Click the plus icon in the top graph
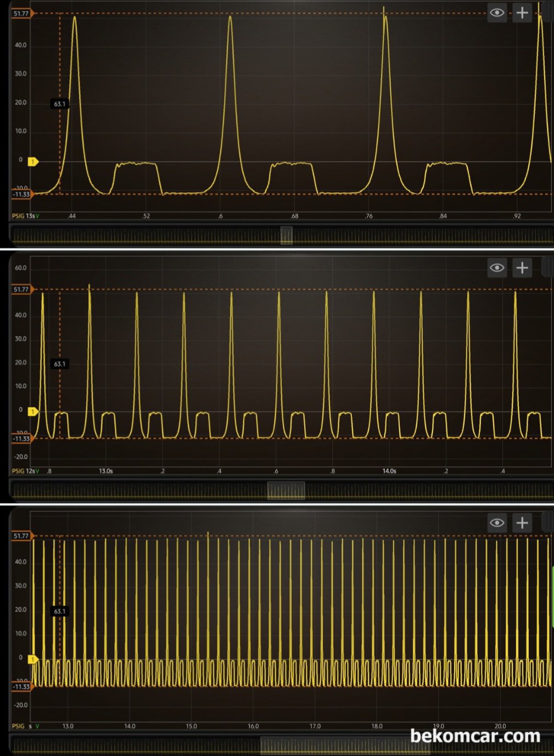This screenshot has width=554, height=756. (x=522, y=13)
